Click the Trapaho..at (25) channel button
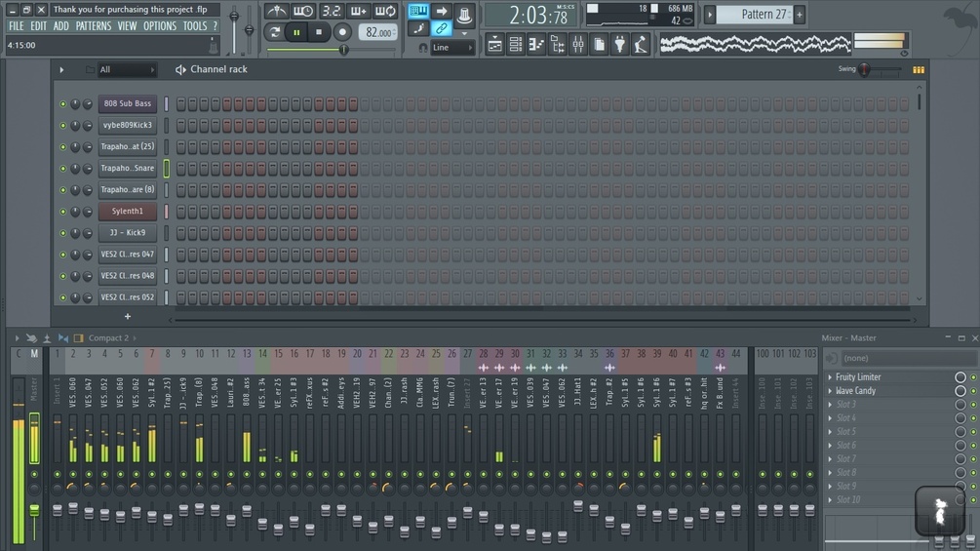 (128, 147)
